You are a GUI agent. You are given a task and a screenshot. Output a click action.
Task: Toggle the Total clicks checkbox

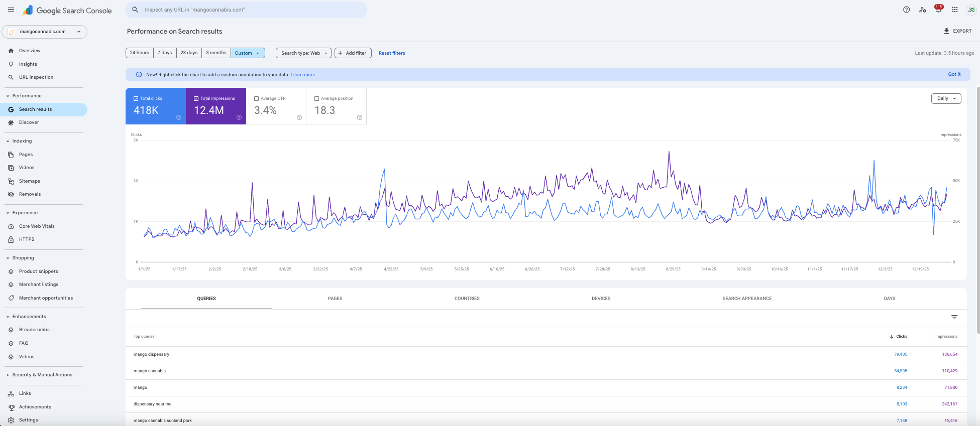point(136,98)
